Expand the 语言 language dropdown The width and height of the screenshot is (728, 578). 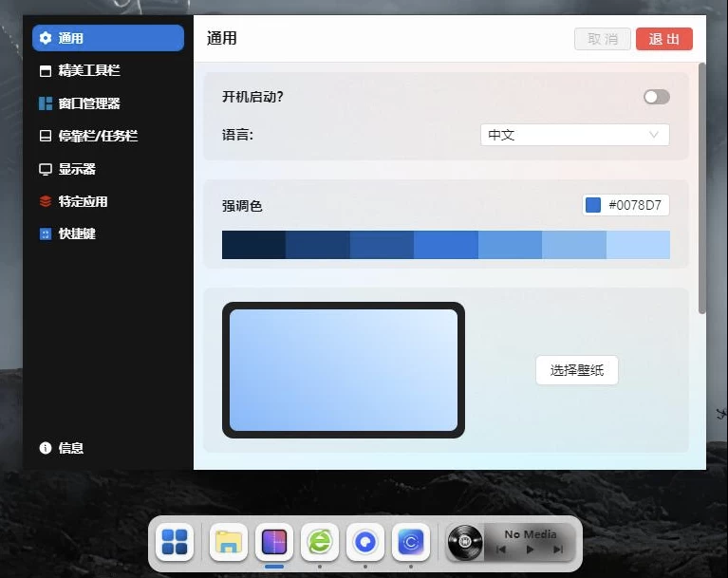point(574,135)
